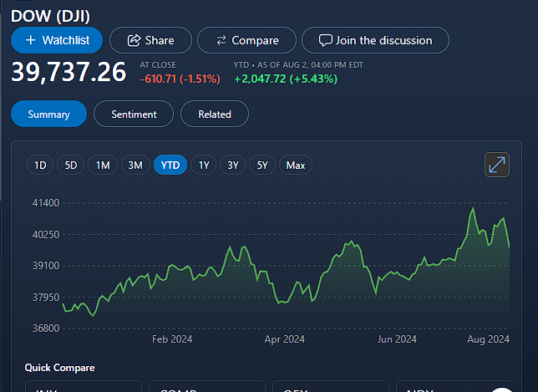This screenshot has height=392, width=538.
Task: Switch chart to 3M range
Action: pos(135,165)
